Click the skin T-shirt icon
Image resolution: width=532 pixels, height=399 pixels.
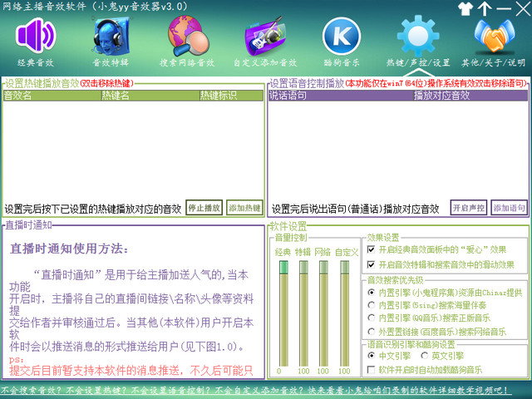point(465,8)
